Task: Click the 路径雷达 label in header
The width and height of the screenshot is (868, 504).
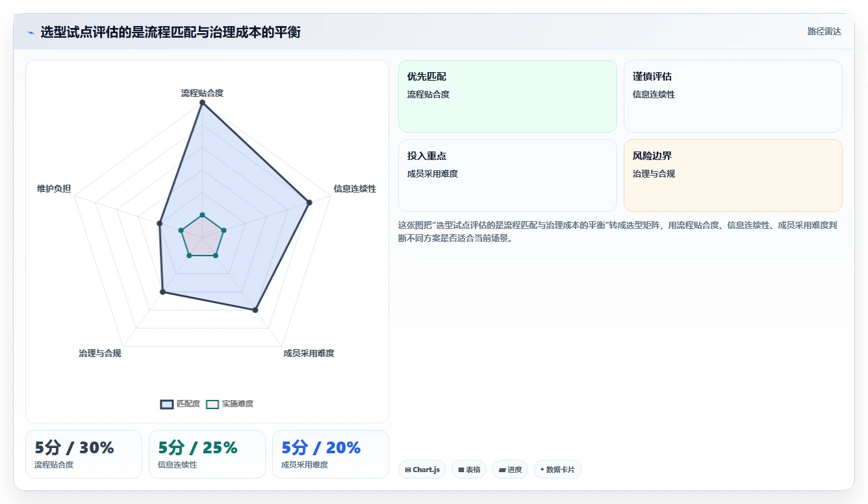Action: pyautogui.click(x=824, y=31)
